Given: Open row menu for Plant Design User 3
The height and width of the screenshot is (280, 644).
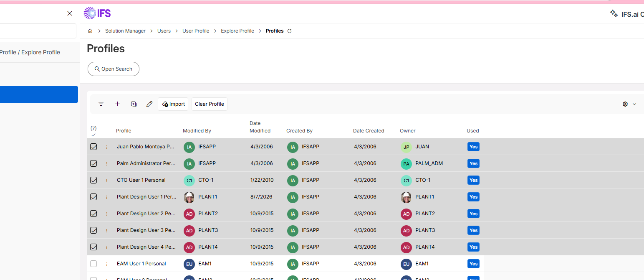Looking at the screenshot, I should pyautogui.click(x=107, y=230).
